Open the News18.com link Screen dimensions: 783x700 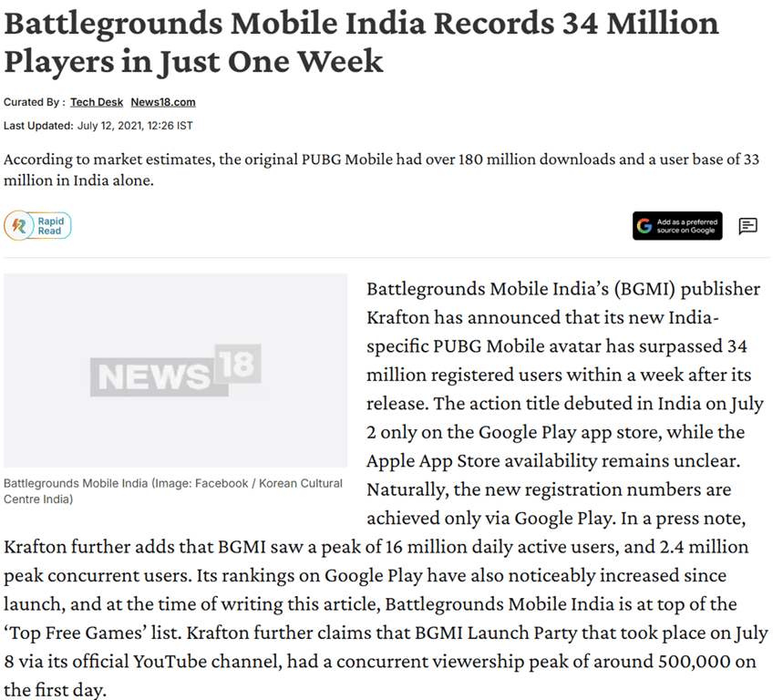point(163,102)
